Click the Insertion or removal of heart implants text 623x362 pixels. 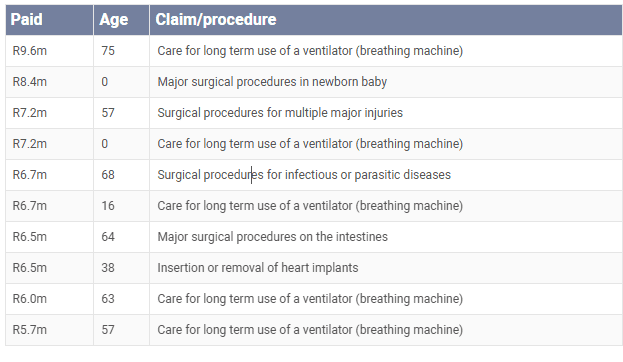[x=258, y=268]
